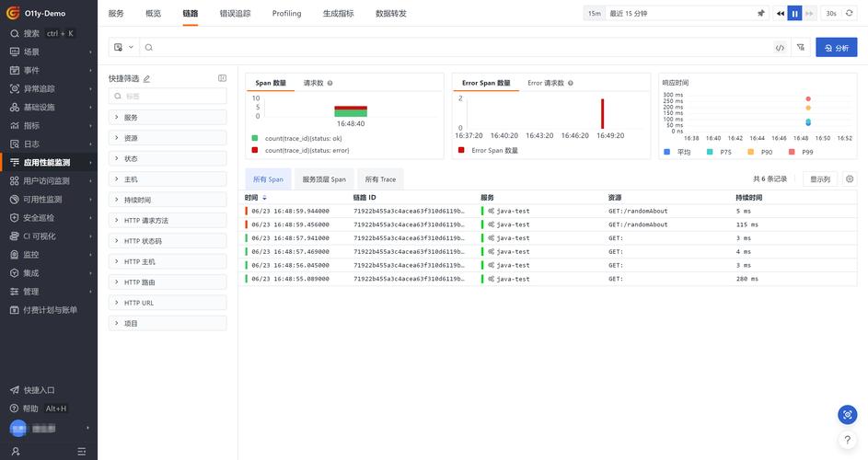Switch to the 错误追踪 tab
This screenshot has height=460, width=868.
pos(236,13)
